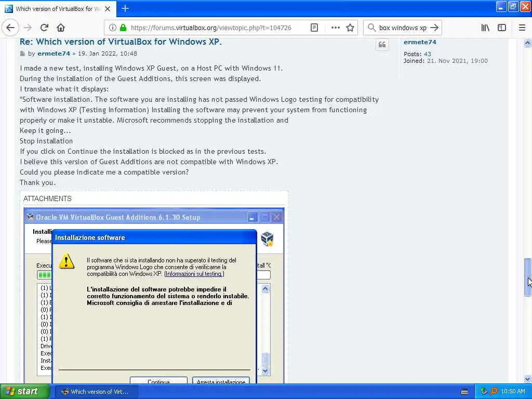Click the post icon beside 'by ermete74'
532x399 pixels.
[22, 54]
